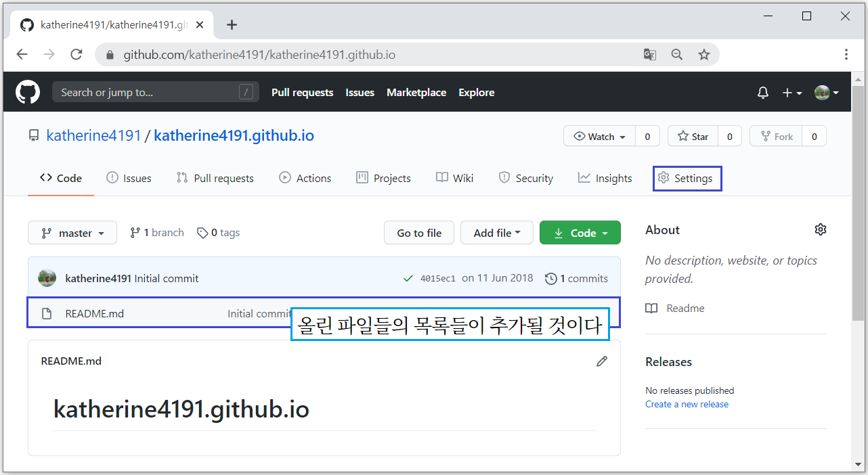
Task: Click the Fork button
Action: coord(777,136)
